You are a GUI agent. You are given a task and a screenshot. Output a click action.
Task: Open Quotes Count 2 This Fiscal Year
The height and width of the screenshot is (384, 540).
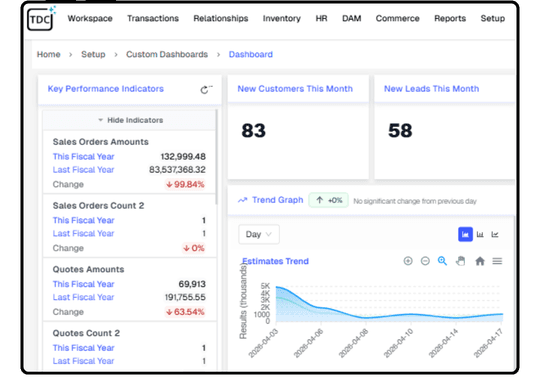click(x=83, y=348)
